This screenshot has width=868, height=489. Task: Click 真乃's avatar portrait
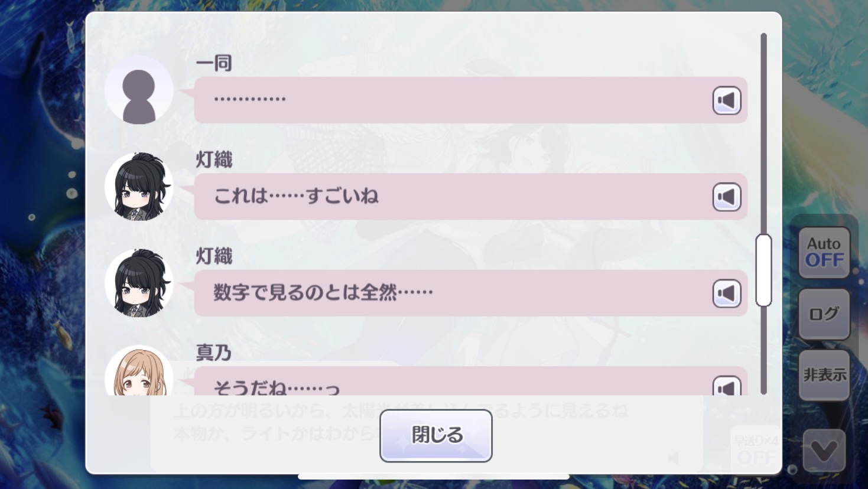click(x=139, y=372)
